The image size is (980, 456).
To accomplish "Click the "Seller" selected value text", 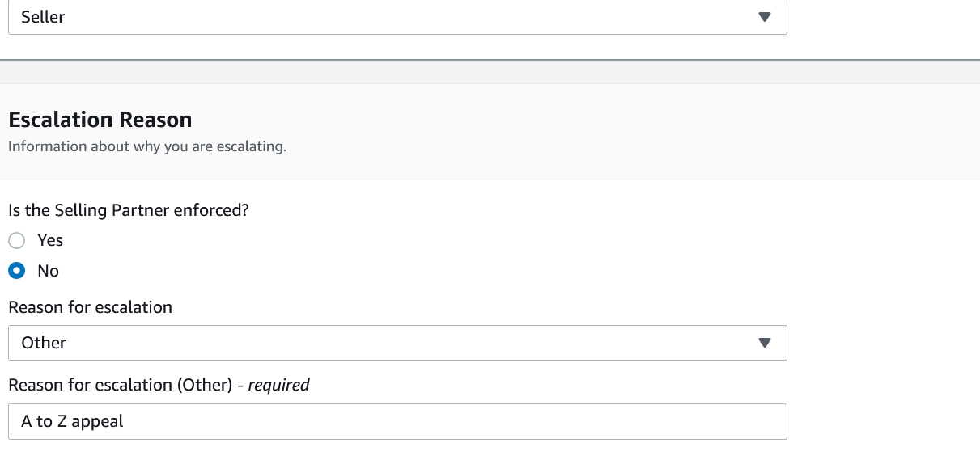I will pyautogui.click(x=43, y=17).
